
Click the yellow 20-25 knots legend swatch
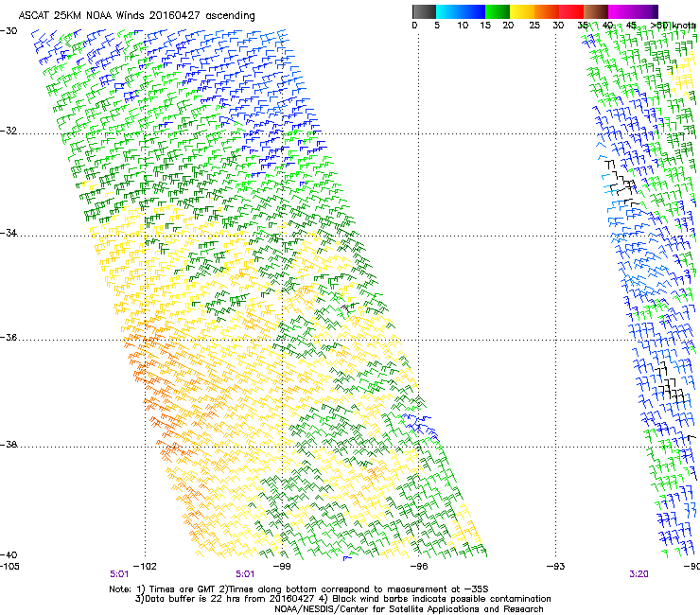522,11
